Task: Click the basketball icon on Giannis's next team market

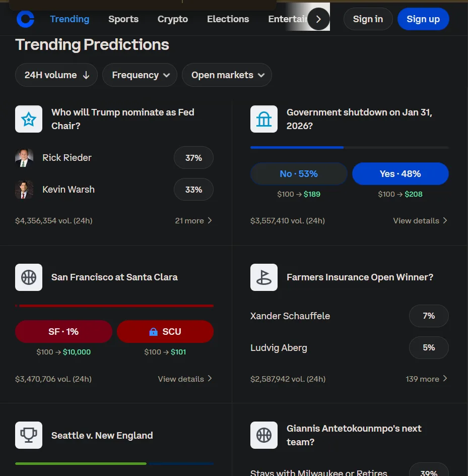Action: (x=263, y=435)
